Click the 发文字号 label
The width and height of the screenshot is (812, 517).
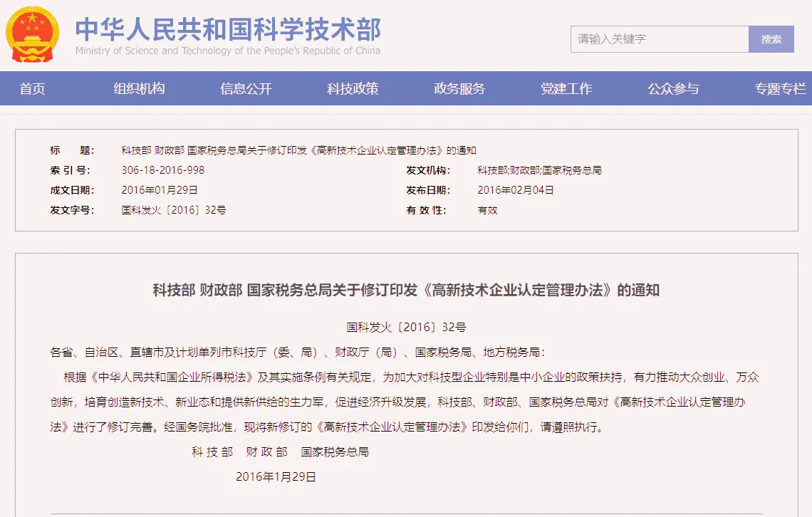coord(72,210)
